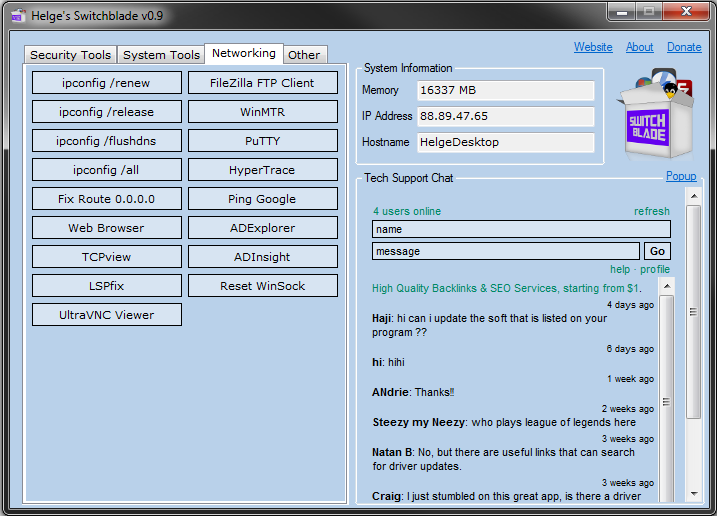Open the Website link
717x516 pixels.
(593, 47)
